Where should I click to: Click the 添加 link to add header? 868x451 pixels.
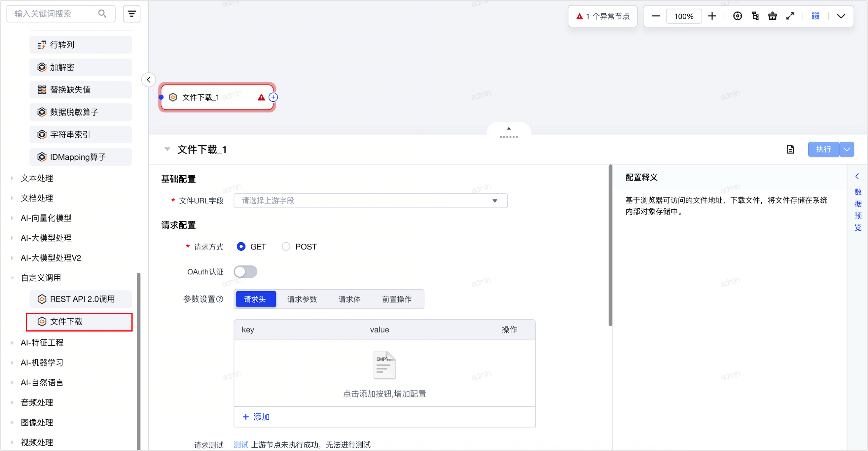(256, 417)
